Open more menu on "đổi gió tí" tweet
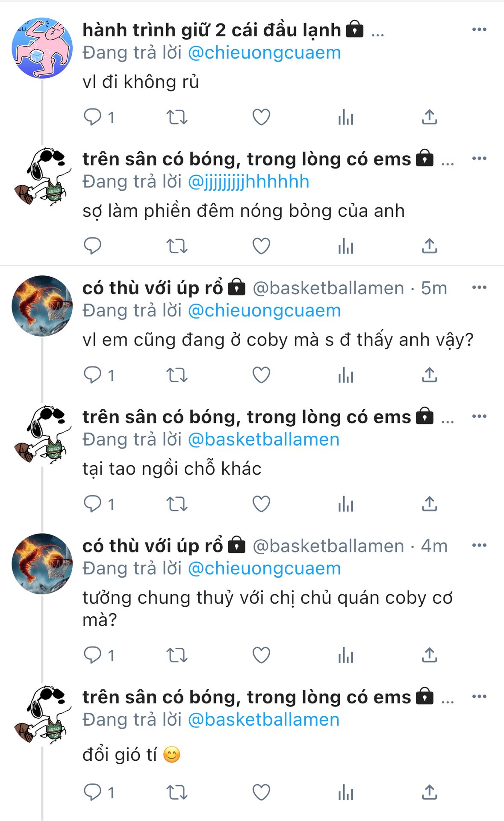 479,697
